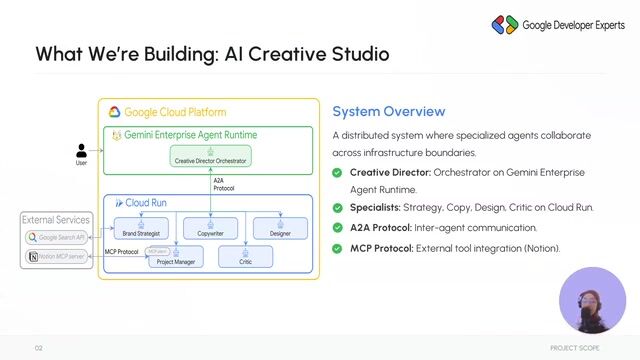The width and height of the screenshot is (640, 360).
Task: Select the Critic agent box
Action: point(245,257)
